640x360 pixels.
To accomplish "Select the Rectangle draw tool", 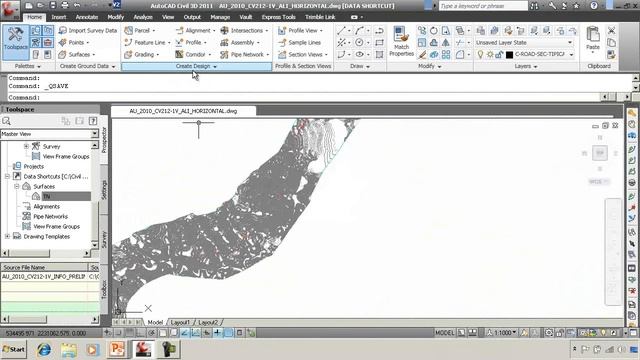I will point(379,42).
